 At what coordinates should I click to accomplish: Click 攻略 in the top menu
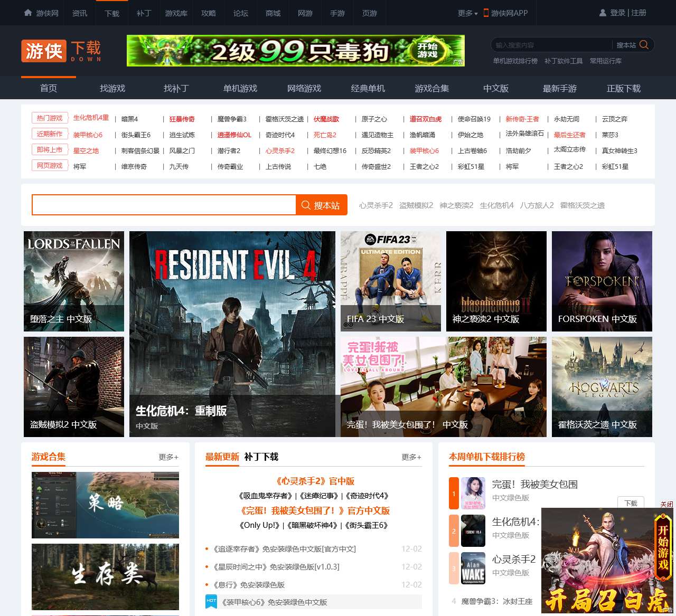coord(209,13)
